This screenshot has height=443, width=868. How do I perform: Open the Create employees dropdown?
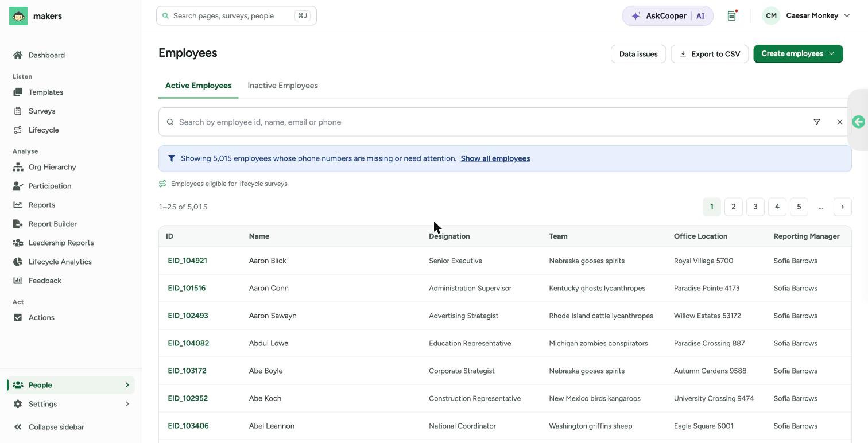pos(798,54)
